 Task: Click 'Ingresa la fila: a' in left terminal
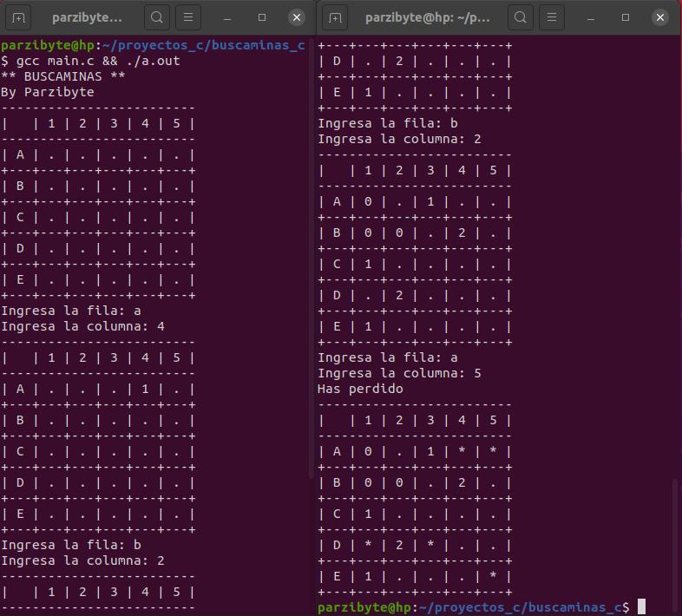tap(71, 311)
